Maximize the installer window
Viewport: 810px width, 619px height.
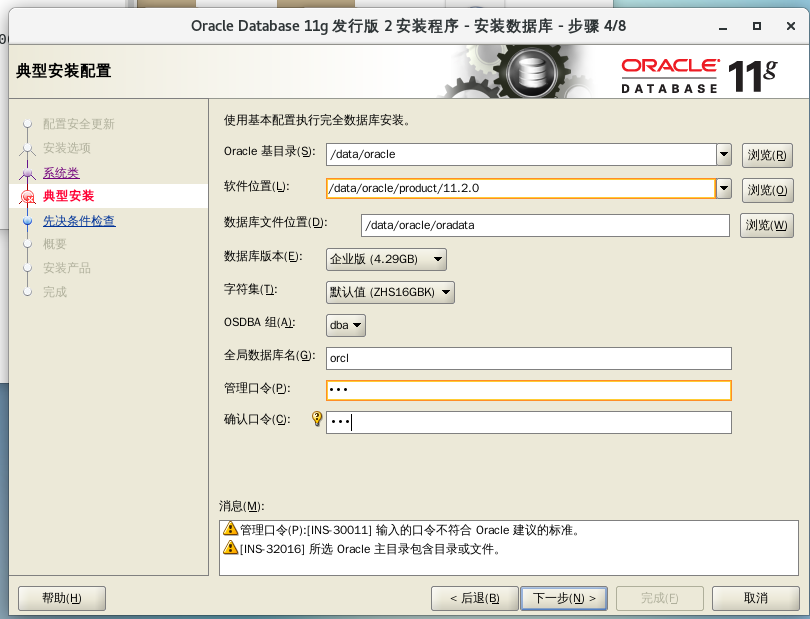coord(757,26)
